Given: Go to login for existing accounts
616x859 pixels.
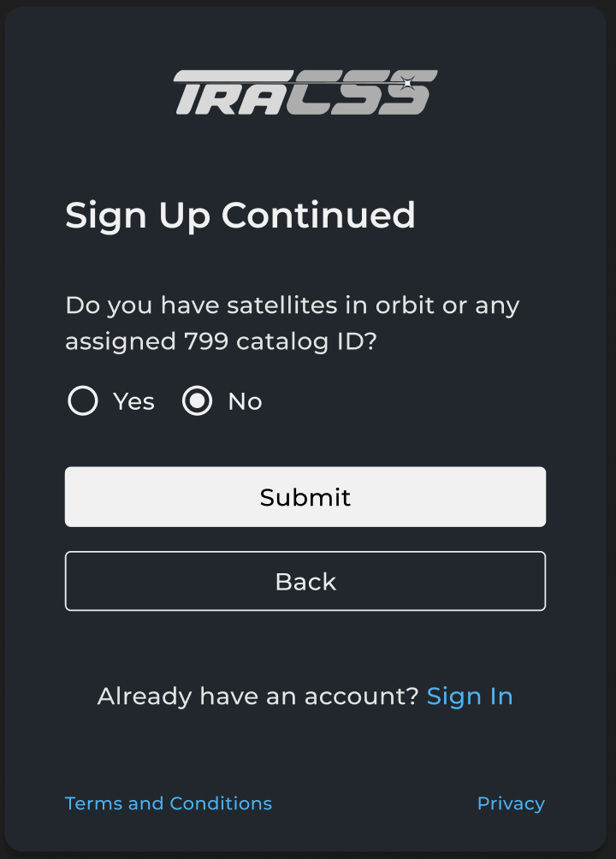Looking at the screenshot, I should click(x=470, y=696).
